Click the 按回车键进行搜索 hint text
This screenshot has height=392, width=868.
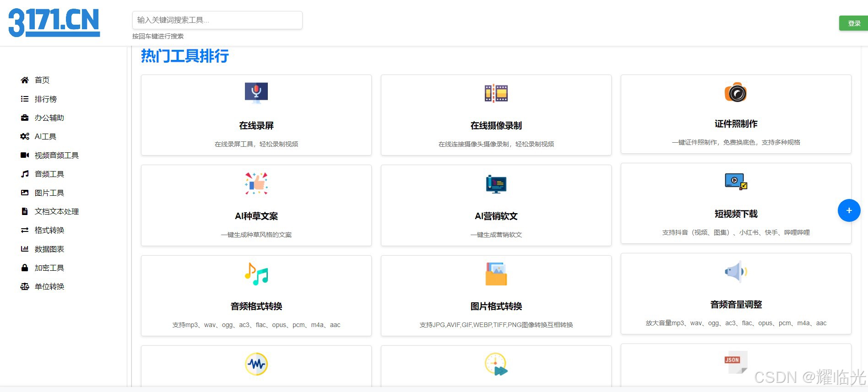(158, 36)
